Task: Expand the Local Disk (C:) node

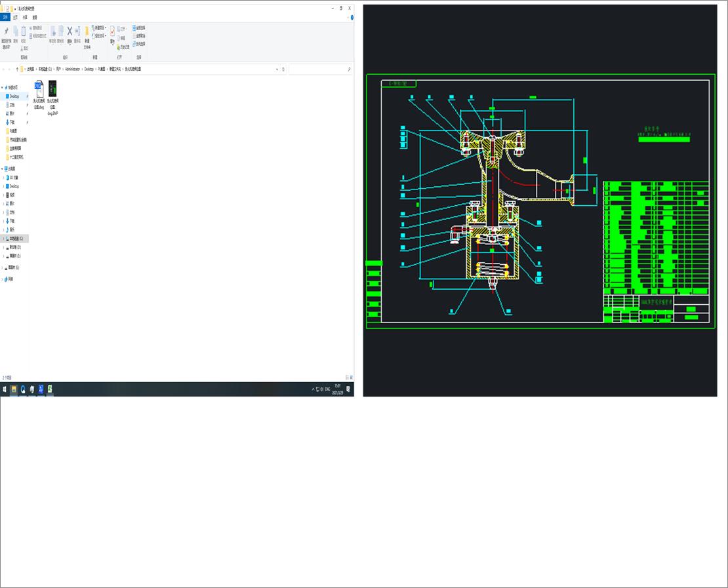Action: [x=4, y=239]
